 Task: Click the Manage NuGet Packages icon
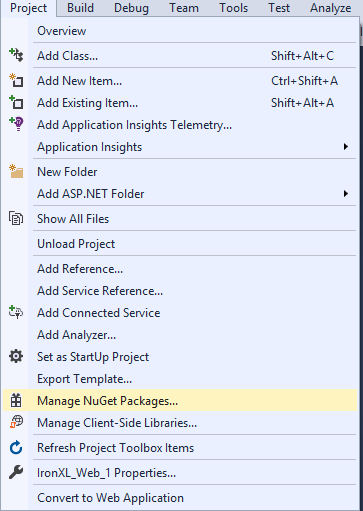coord(16,400)
